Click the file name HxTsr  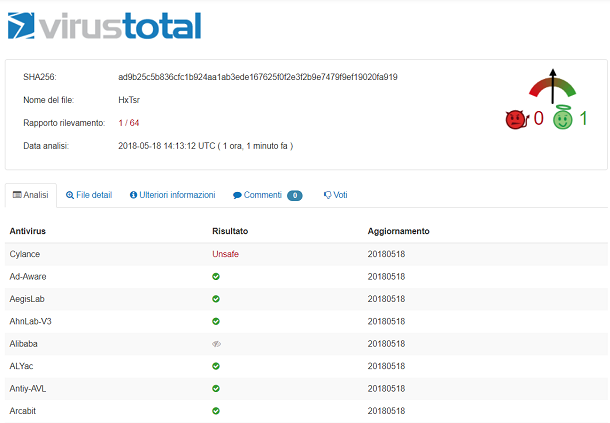pyautogui.click(x=129, y=100)
